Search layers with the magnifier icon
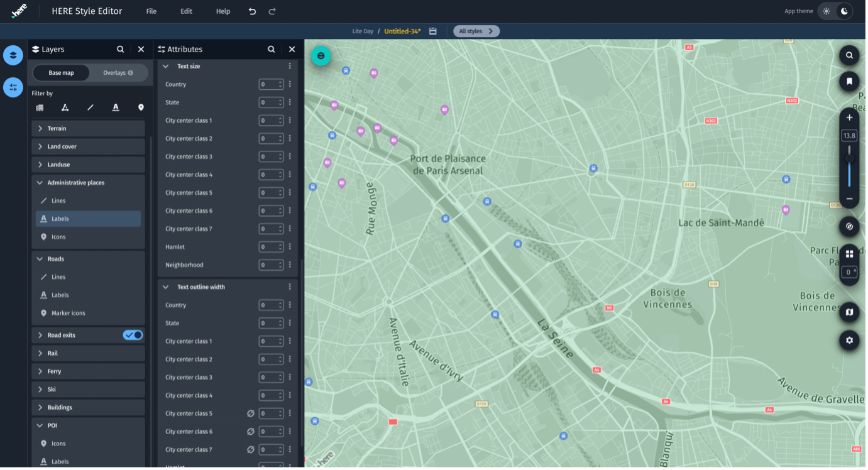The width and height of the screenshot is (868, 470). (120, 49)
